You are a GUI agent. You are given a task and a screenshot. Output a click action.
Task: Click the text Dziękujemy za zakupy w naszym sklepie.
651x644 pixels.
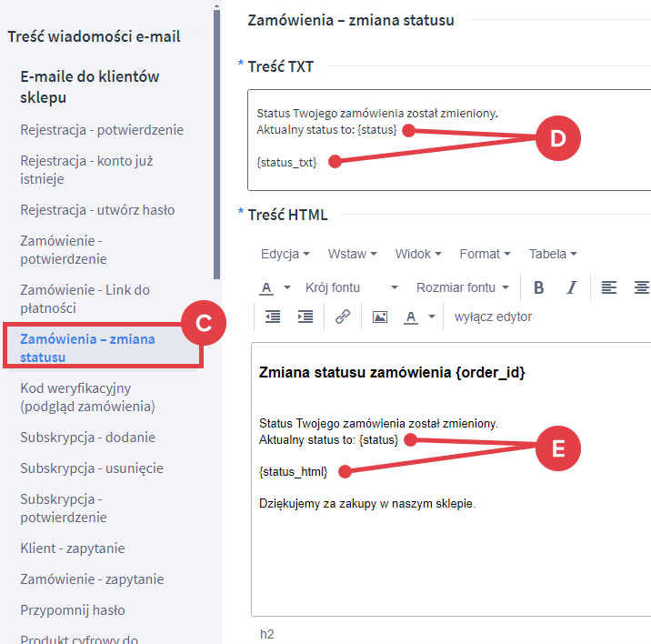(x=367, y=504)
